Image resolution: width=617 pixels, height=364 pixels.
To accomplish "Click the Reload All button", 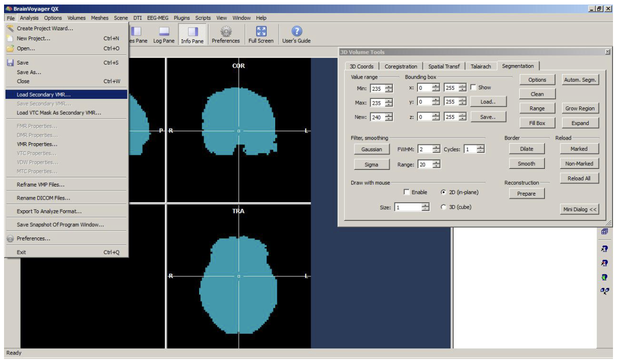I will 579,178.
